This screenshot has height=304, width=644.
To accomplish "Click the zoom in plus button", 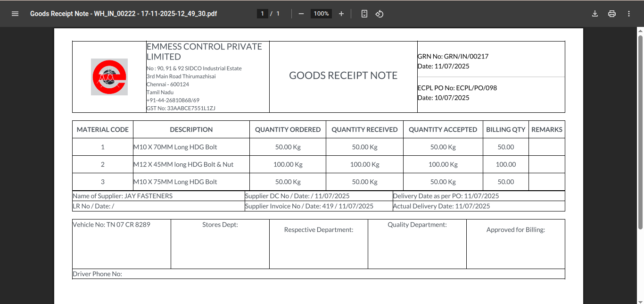I will pos(341,14).
